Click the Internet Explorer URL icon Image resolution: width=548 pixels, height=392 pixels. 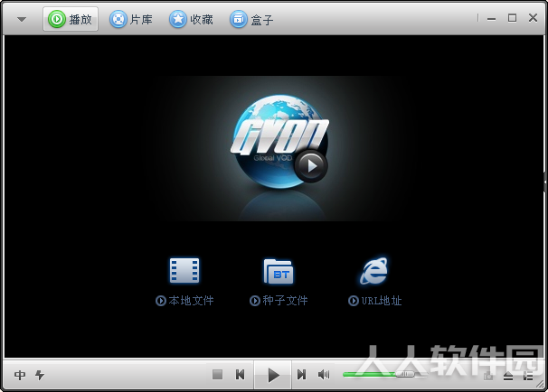374,271
